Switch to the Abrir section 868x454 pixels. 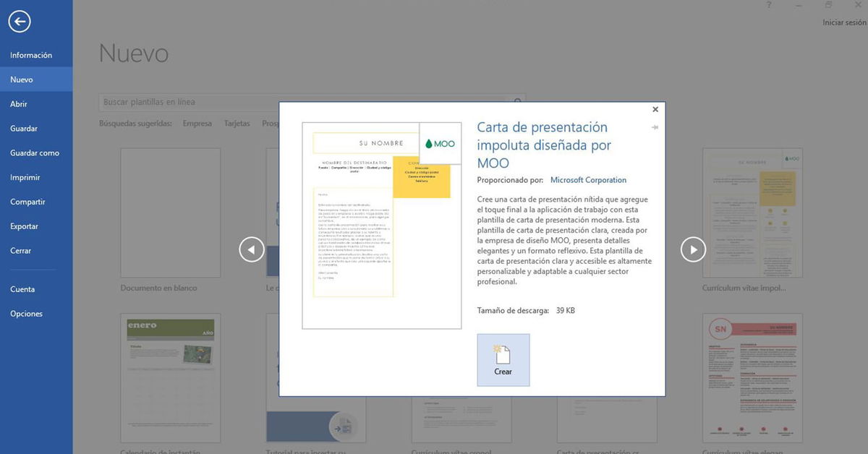22,103
